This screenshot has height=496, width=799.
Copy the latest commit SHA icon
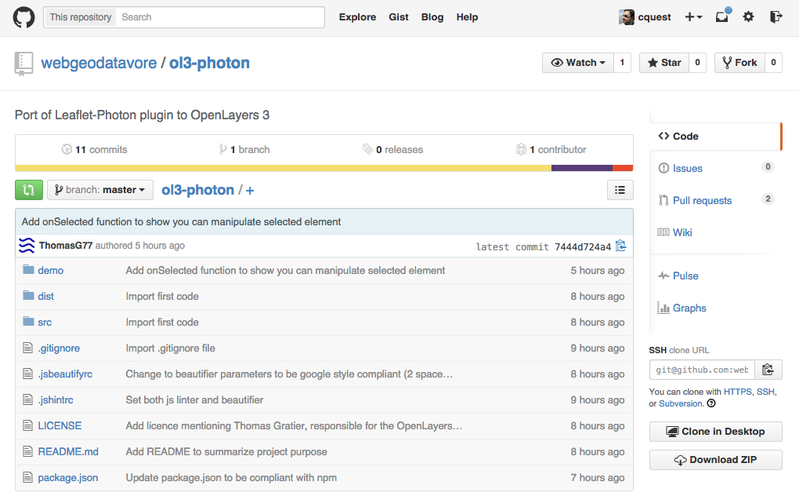[x=621, y=246]
